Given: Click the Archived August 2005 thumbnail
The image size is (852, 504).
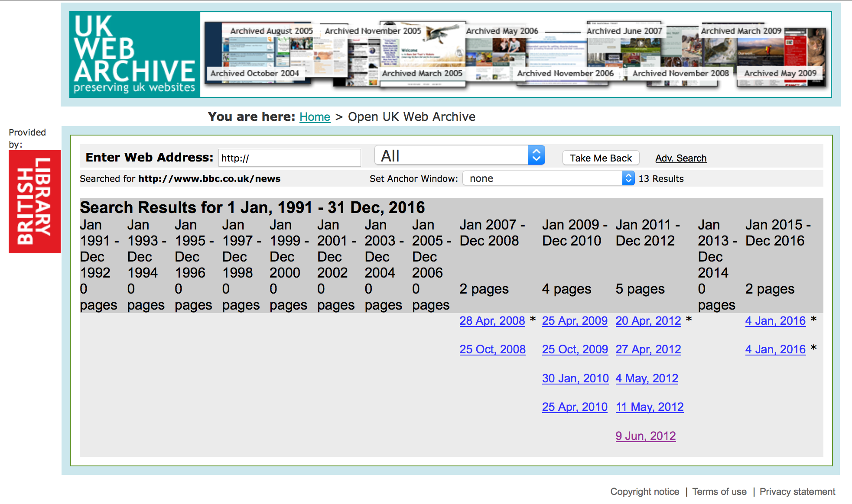Looking at the screenshot, I should coord(271,31).
